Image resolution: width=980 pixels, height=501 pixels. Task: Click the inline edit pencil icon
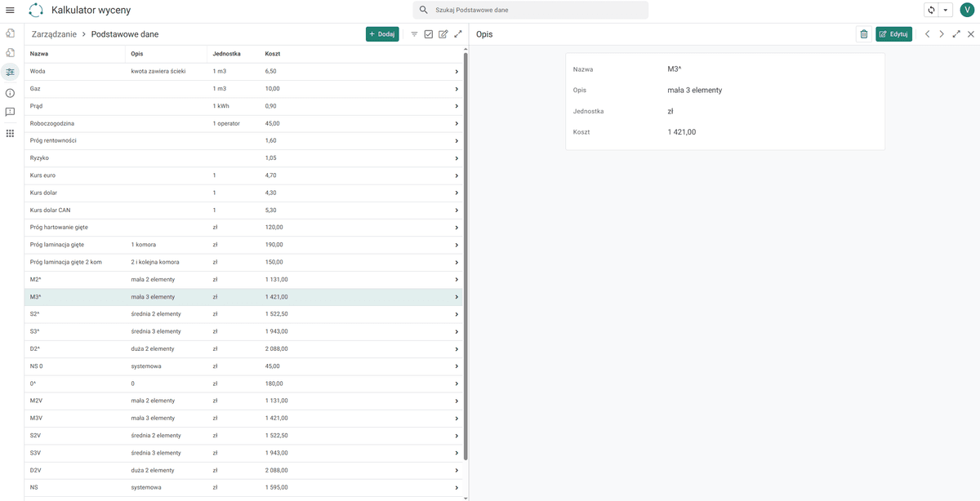coord(443,34)
